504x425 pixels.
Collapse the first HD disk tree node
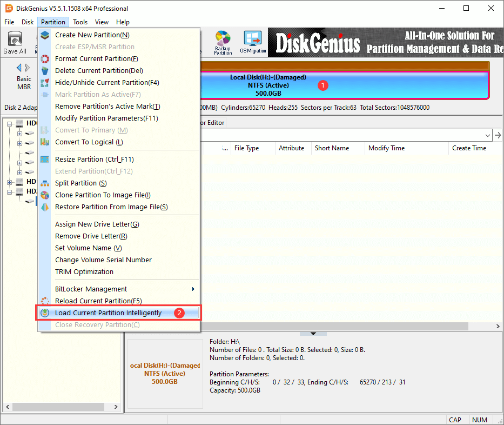pos(9,123)
